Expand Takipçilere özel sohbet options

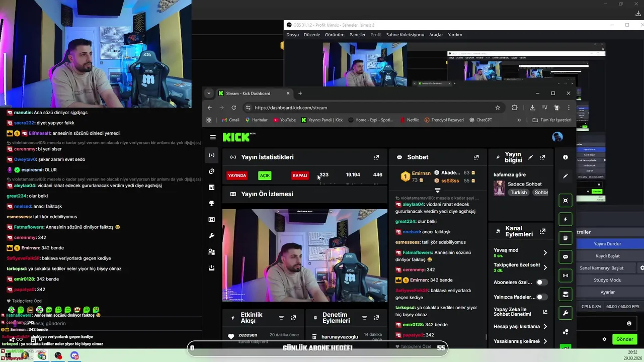click(x=545, y=267)
